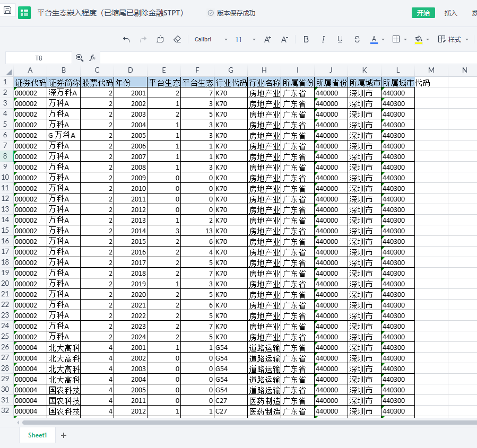The height and width of the screenshot is (448, 477).
Task: Click the eraser clear-format icon
Action: (177, 39)
